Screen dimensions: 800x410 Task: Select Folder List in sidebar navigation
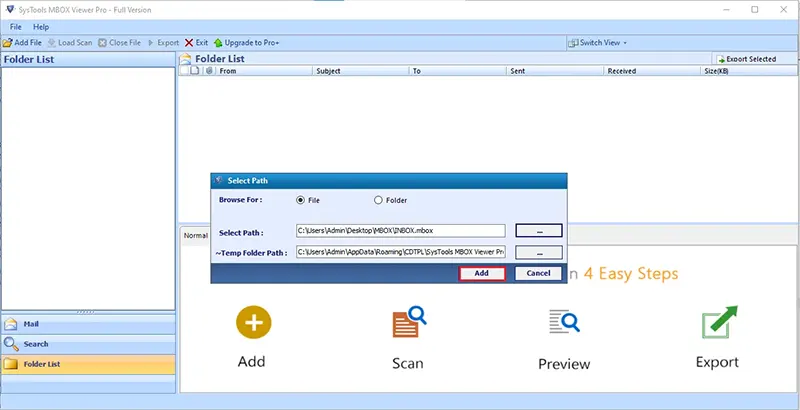click(x=88, y=364)
